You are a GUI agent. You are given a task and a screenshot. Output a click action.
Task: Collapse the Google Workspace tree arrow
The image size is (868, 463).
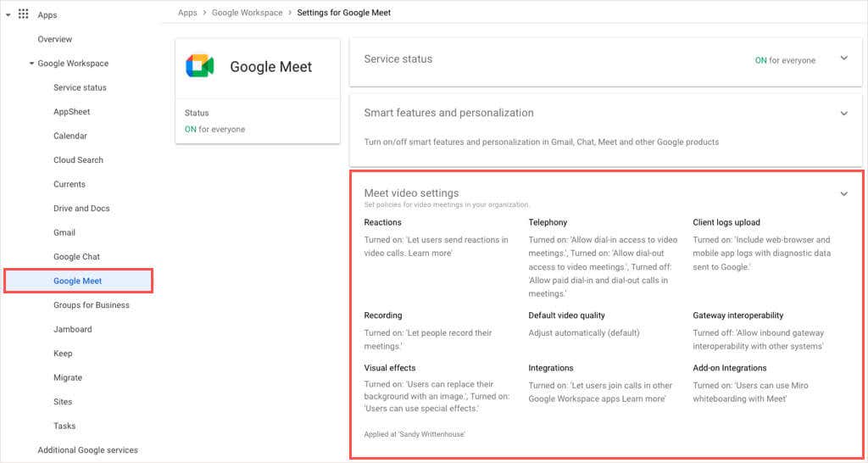click(31, 64)
